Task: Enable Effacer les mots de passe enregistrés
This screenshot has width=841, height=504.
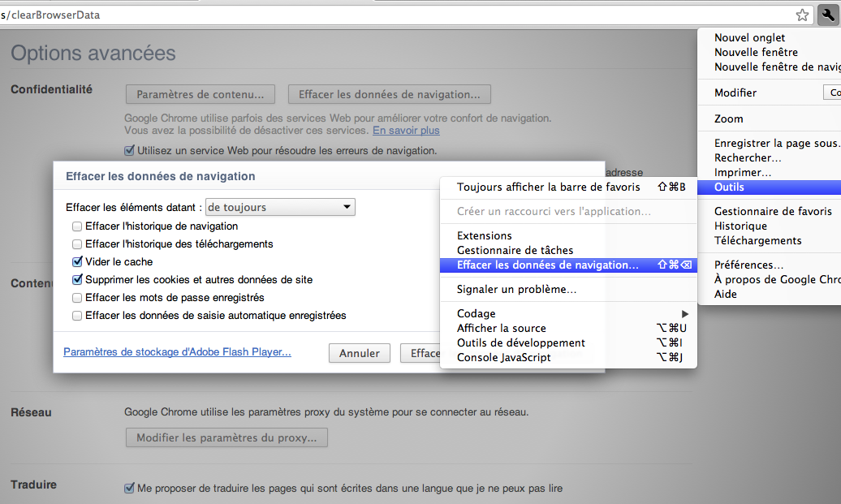Action: click(77, 298)
